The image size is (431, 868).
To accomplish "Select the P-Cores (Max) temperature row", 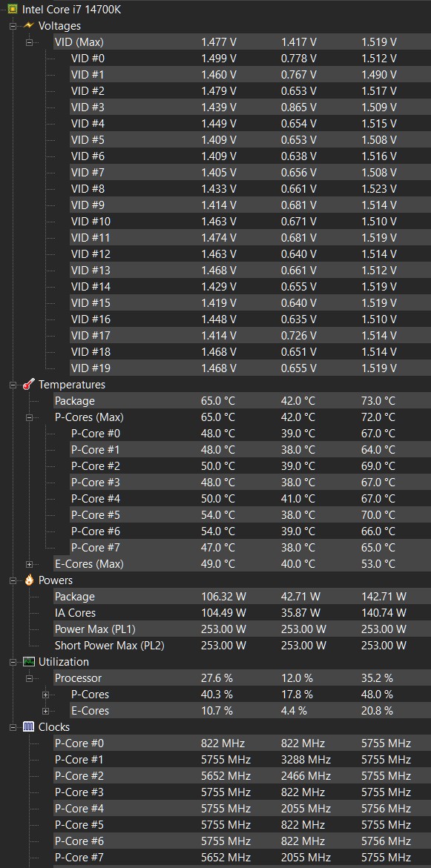I will point(242,417).
